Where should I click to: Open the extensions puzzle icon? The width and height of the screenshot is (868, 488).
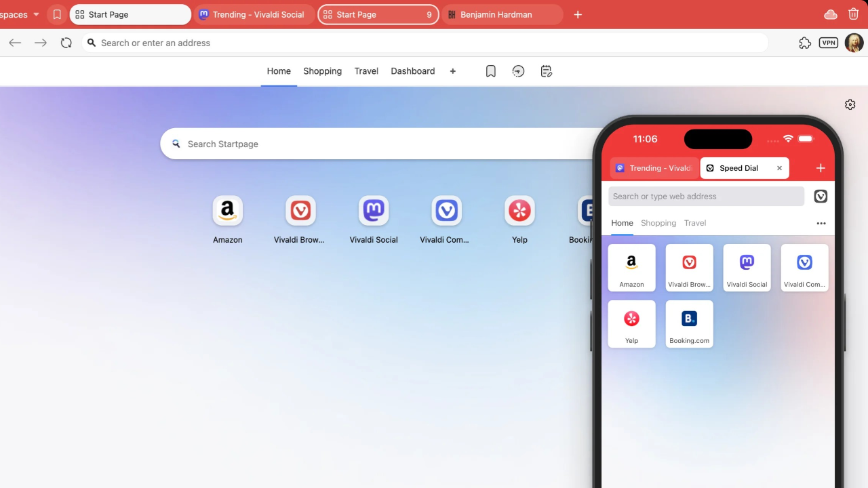805,43
